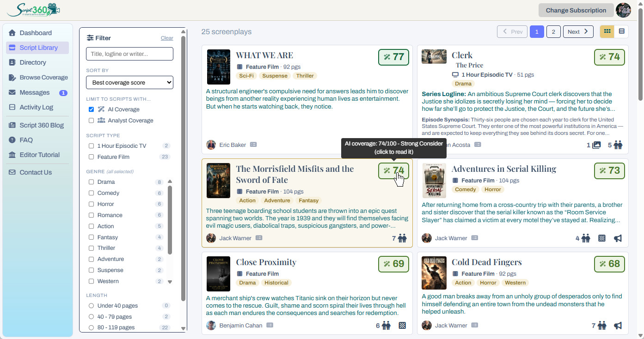The width and height of the screenshot is (644, 339).
Task: Open Cold Dead Fingers coverage score 68
Action: [x=609, y=264]
